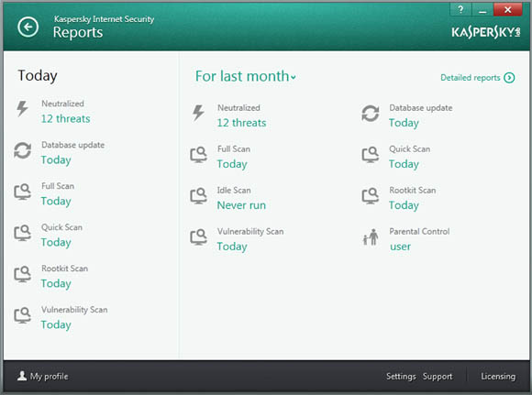The width and height of the screenshot is (532, 395).
Task: Click Today under Today's Rootkit Scan
Action: (x=56, y=283)
